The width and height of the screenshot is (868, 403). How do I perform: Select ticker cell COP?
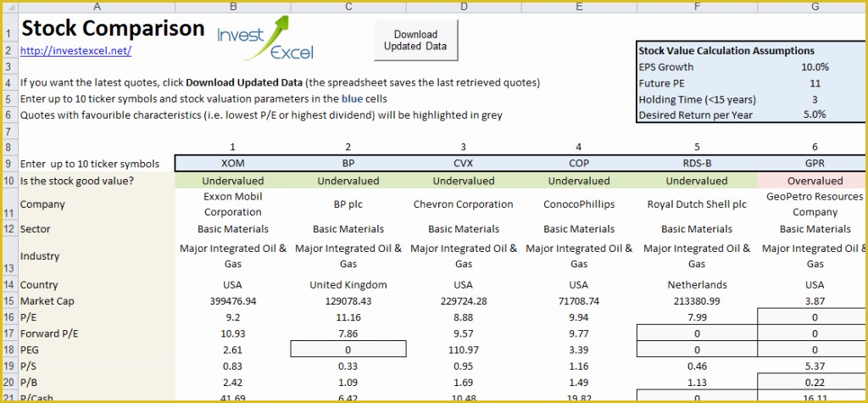(579, 164)
